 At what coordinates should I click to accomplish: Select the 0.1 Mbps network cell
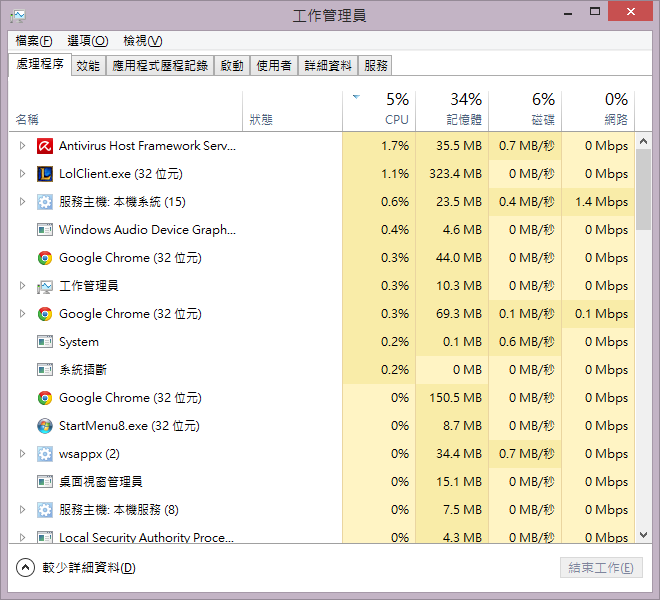point(598,314)
